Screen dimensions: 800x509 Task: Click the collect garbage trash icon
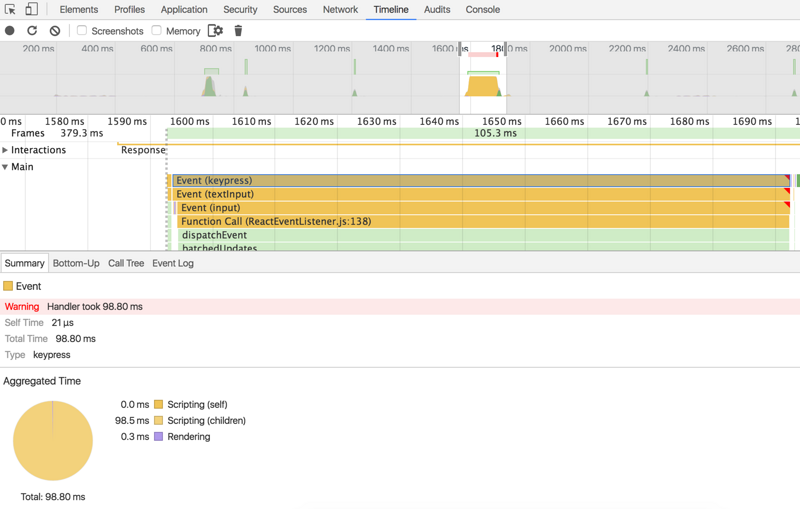pyautogui.click(x=238, y=31)
